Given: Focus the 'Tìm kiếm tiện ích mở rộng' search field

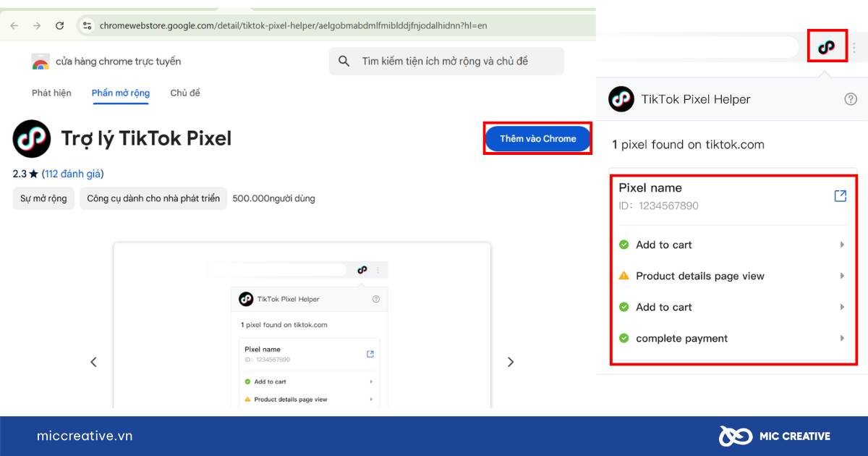Looking at the screenshot, I should 446,62.
